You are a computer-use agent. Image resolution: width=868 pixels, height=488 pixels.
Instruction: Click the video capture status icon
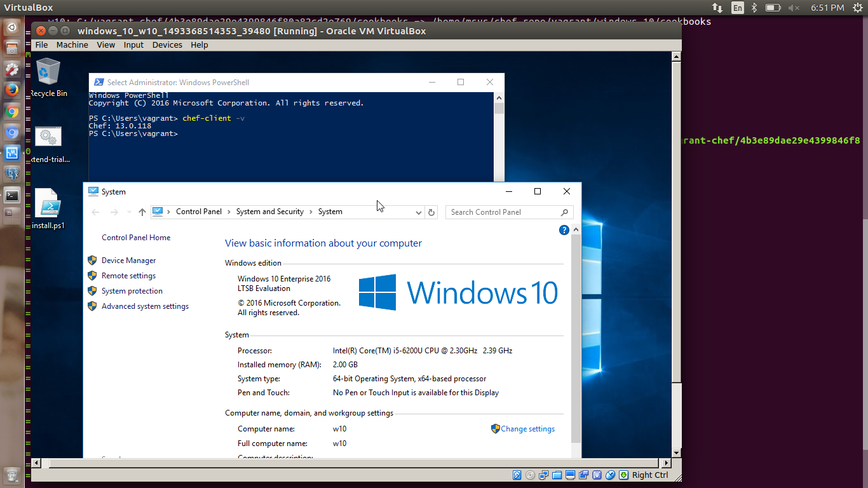[584, 475]
